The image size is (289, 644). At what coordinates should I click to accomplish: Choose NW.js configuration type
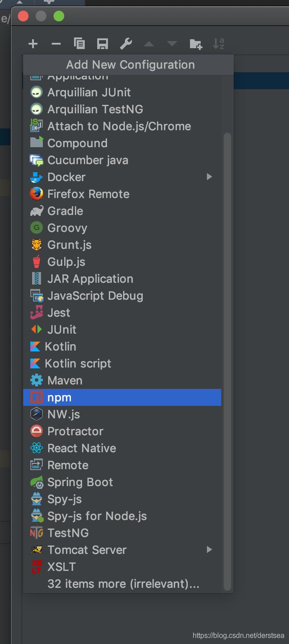122,414
